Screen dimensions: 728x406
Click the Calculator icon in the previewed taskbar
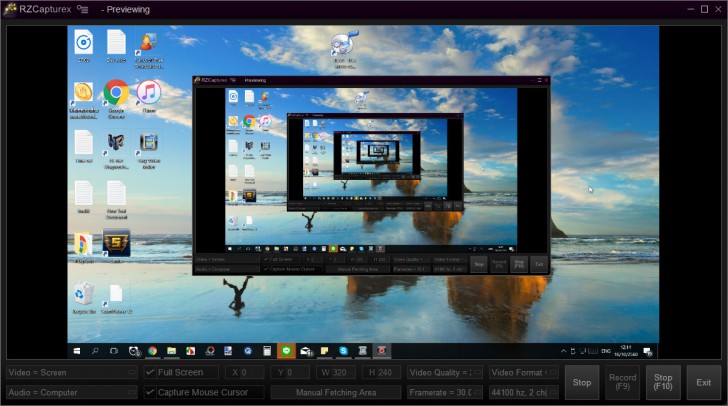pos(267,351)
